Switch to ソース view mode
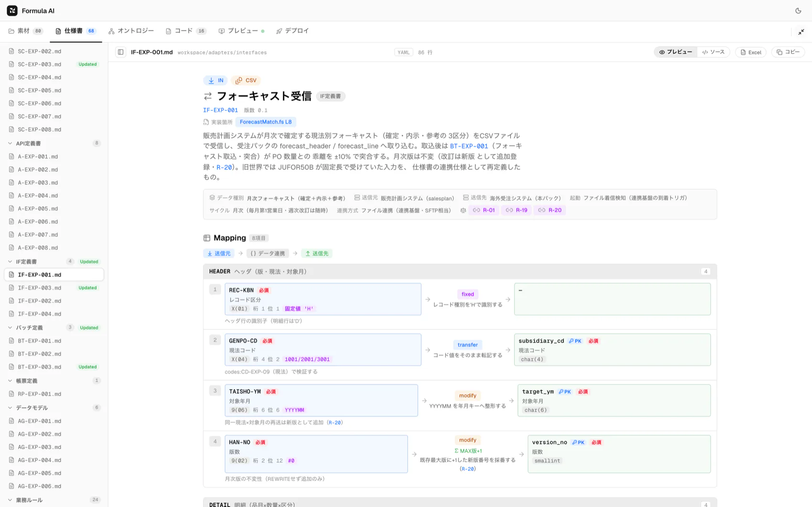This screenshot has height=507, width=812. [x=714, y=52]
